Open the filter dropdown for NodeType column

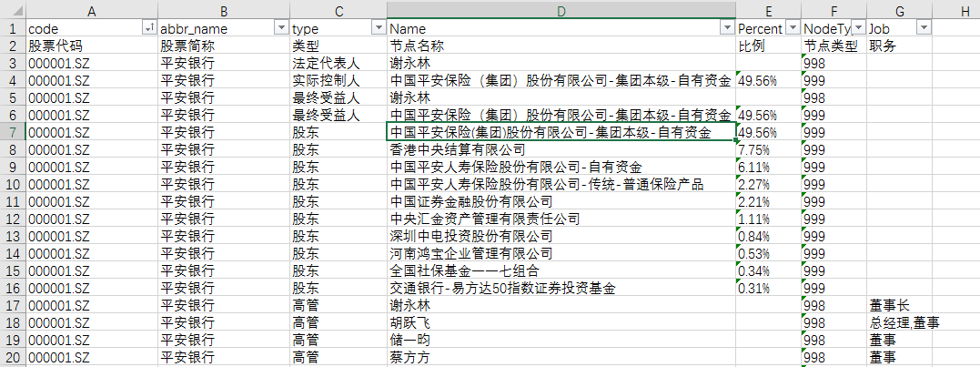coord(858,28)
